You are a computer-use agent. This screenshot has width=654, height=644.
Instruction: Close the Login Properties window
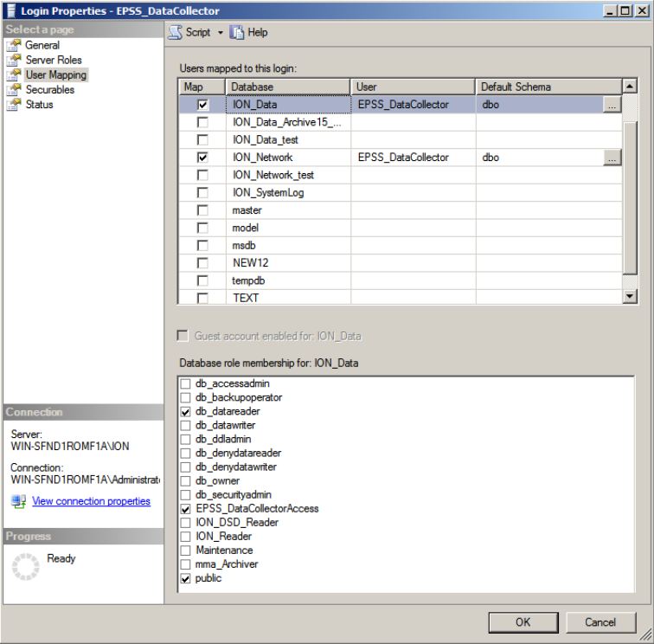click(x=642, y=11)
